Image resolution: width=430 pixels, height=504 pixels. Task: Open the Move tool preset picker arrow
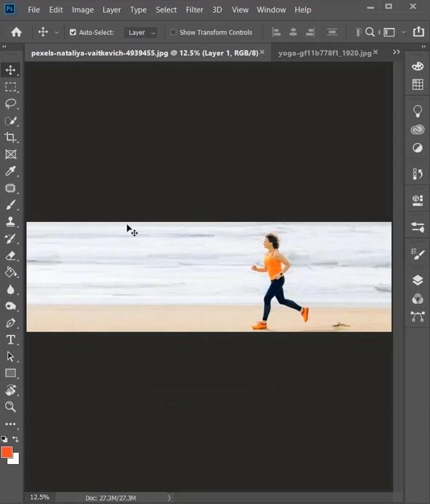click(x=57, y=32)
